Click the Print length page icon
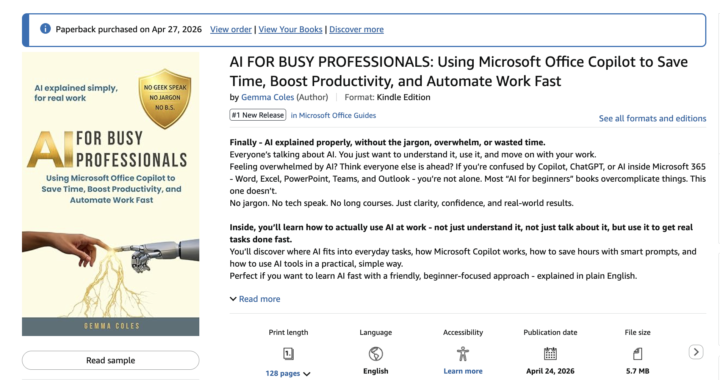Screen dimensions: 720x380 [288, 354]
